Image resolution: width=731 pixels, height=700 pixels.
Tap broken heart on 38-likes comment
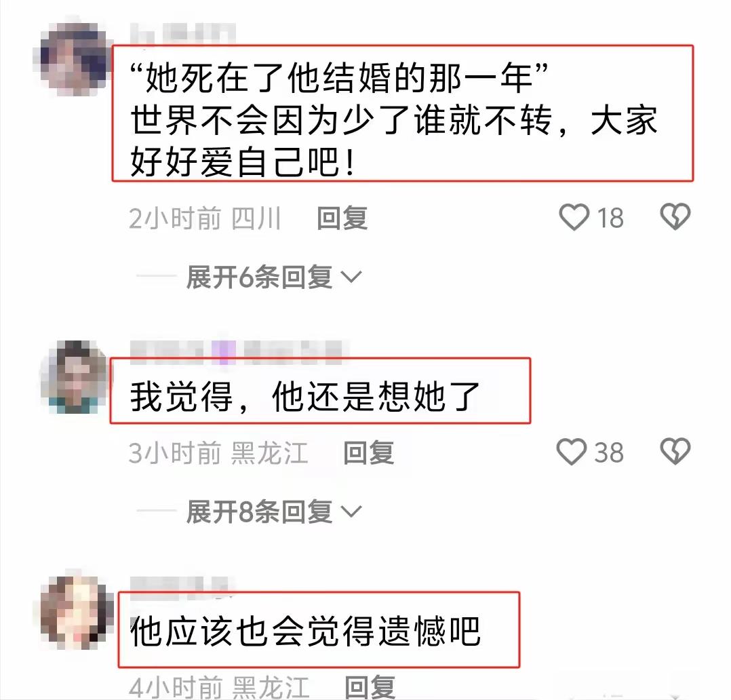tap(675, 452)
